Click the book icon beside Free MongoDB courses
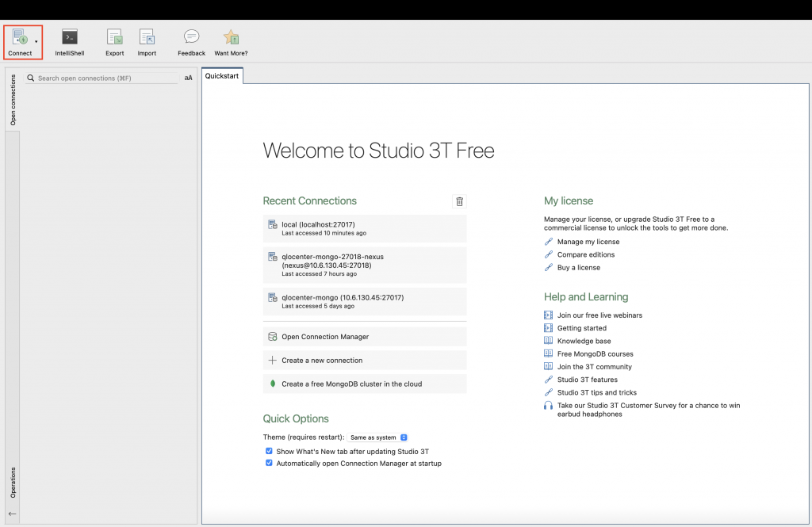The width and height of the screenshot is (812, 527). [548, 353]
